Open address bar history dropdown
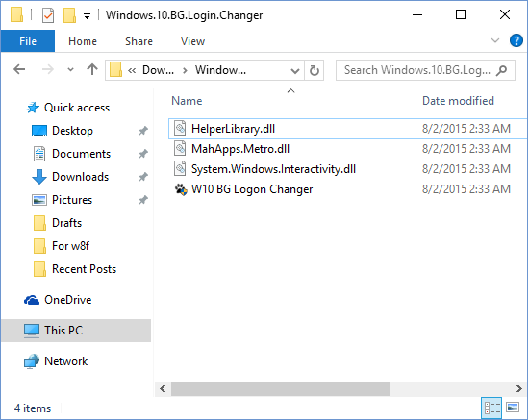 295,71
